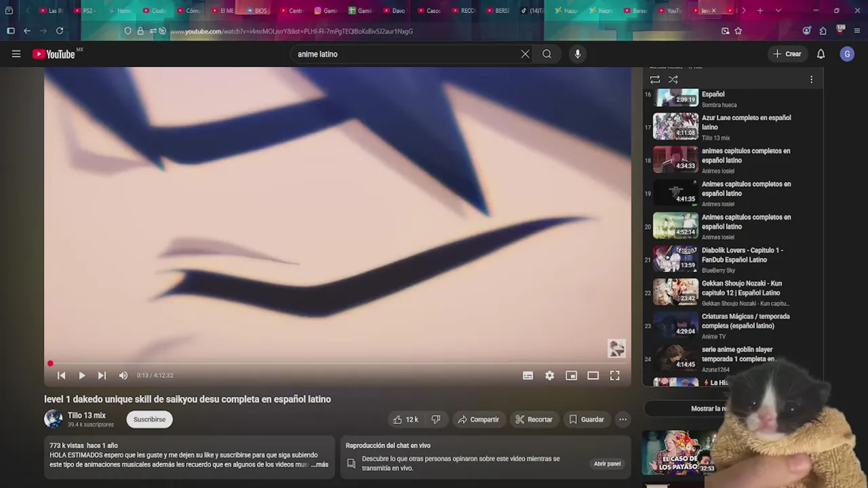Open the Tillo 13 mix channel avatar
This screenshot has height=488, width=868.
(x=53, y=419)
